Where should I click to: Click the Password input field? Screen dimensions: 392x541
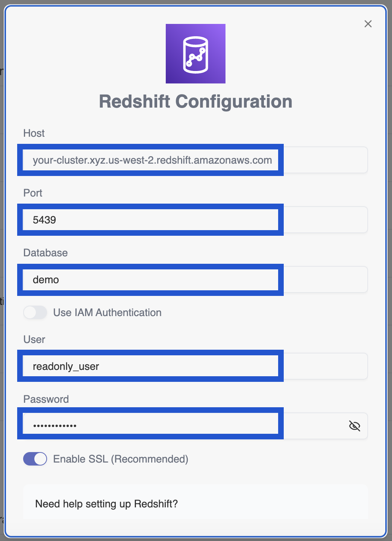[150, 424]
